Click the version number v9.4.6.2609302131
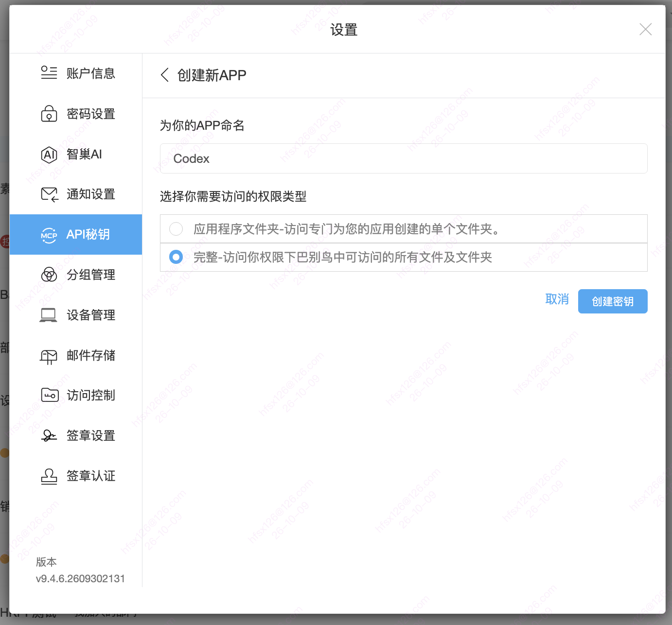Screen dimensions: 672x625 click(x=80, y=578)
